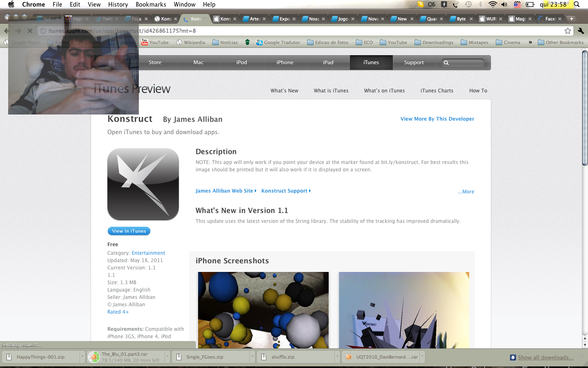588x368 pixels.
Task: Open Facebook icon in the menu bar
Action: pos(444,4)
